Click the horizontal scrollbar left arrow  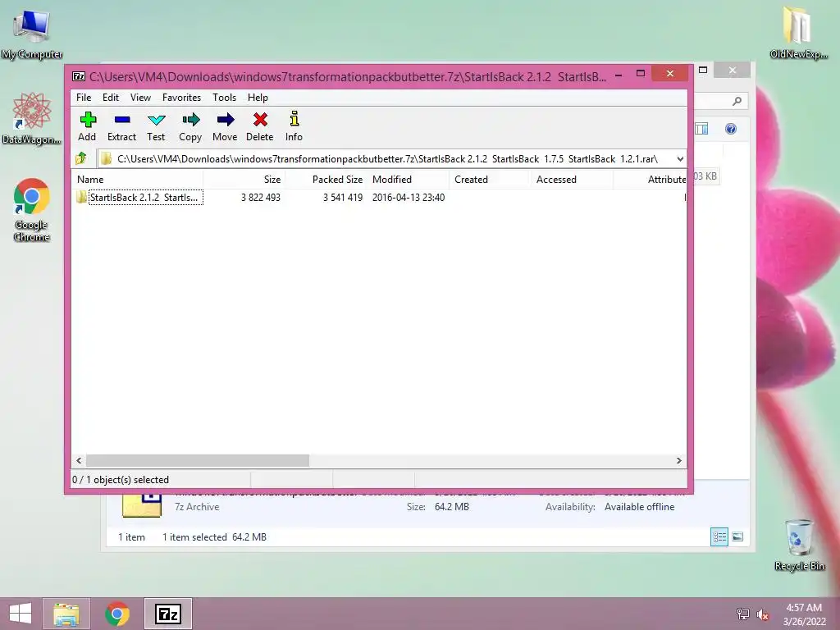tap(79, 461)
